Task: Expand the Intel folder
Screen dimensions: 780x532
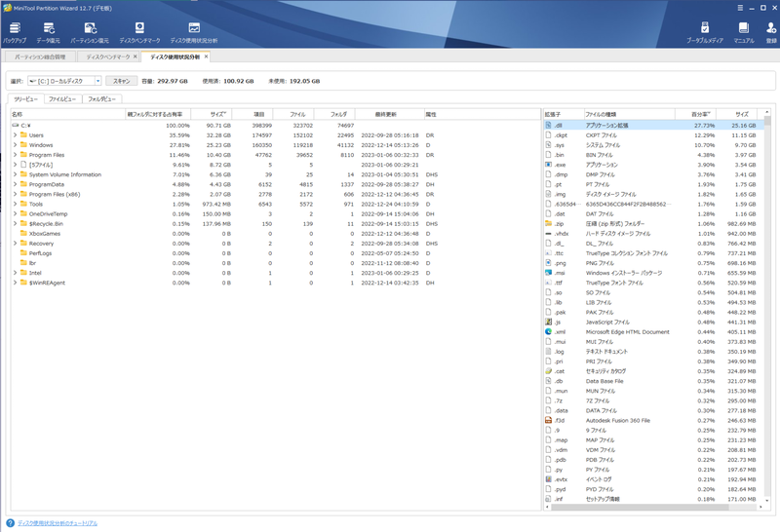Action: coord(15,273)
